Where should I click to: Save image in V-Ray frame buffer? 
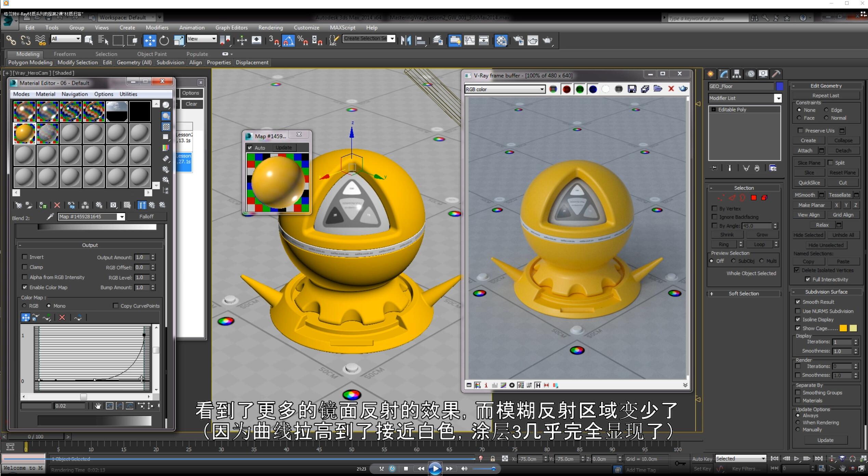pyautogui.click(x=632, y=89)
